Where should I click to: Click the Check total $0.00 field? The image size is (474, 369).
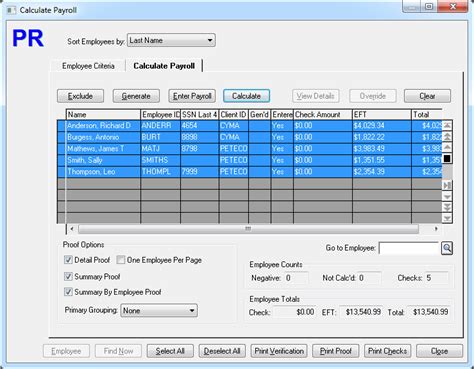click(294, 312)
